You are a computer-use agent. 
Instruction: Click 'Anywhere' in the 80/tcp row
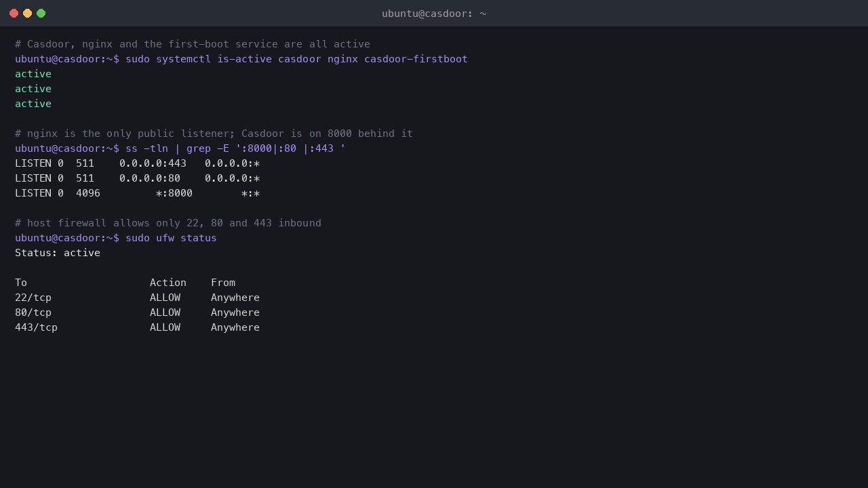click(235, 312)
